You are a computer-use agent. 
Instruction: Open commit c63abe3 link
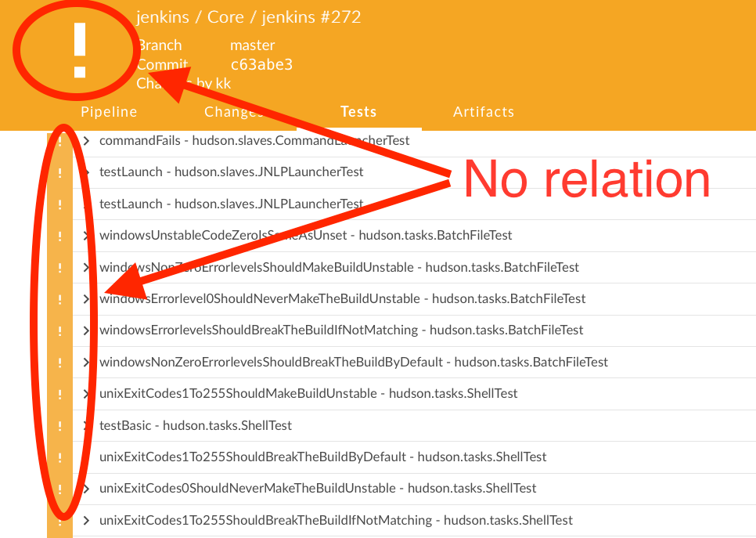point(261,65)
